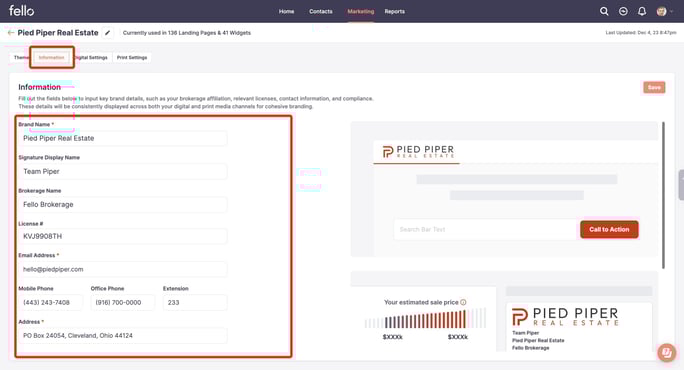Click the info icon beside estimated sale price
Viewport: 684px width, 370px height.
click(x=463, y=302)
